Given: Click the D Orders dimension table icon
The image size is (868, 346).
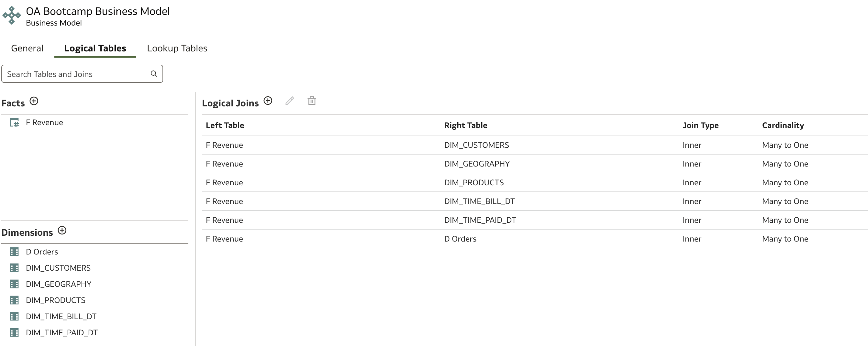Looking at the screenshot, I should 14,252.
